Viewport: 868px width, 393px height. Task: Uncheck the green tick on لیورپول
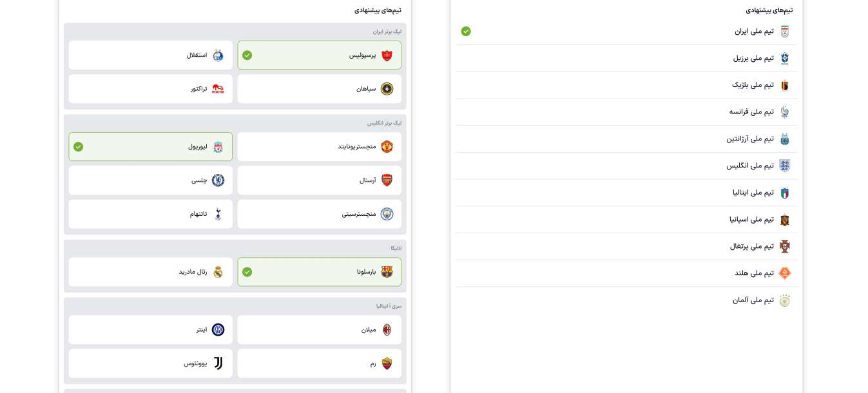click(x=79, y=147)
